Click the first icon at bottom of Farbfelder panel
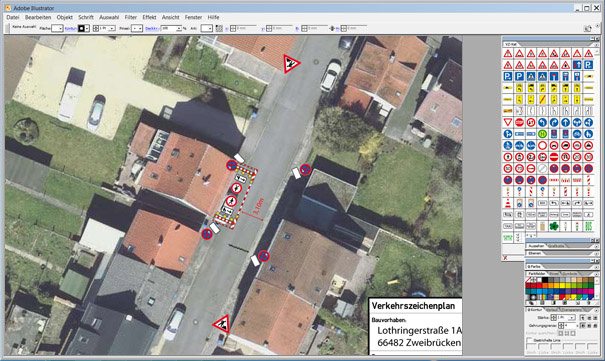 531,303
